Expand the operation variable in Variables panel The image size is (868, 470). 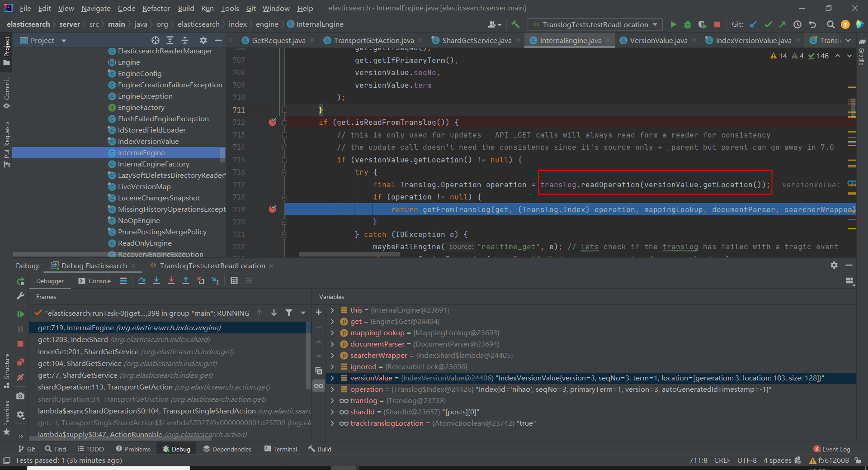pos(332,389)
